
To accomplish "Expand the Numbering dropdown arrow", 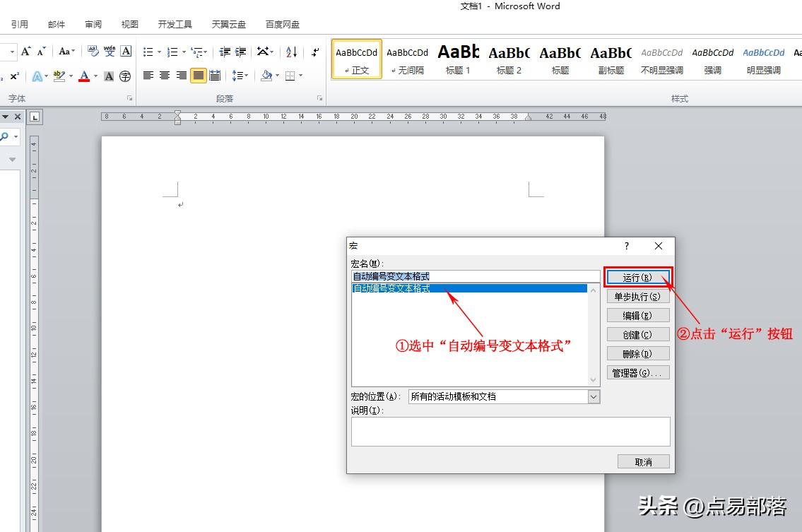I will pos(184,52).
